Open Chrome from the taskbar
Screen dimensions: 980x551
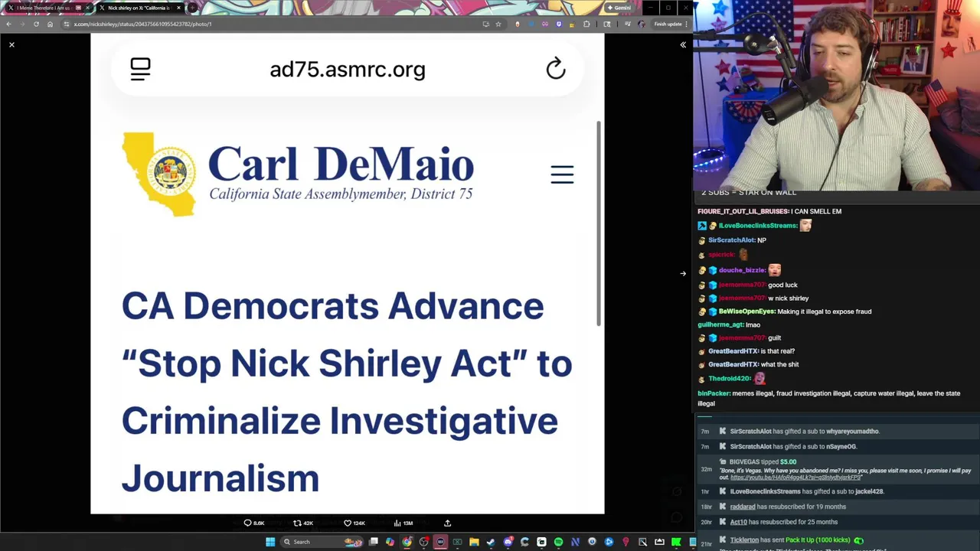[407, 542]
